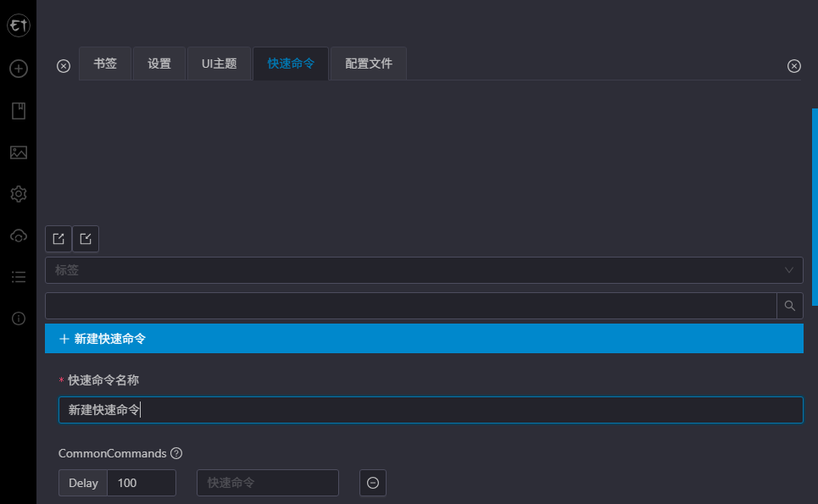Select the plus icon in the sidebar
Viewport: 818px width, 504px height.
coord(18,68)
